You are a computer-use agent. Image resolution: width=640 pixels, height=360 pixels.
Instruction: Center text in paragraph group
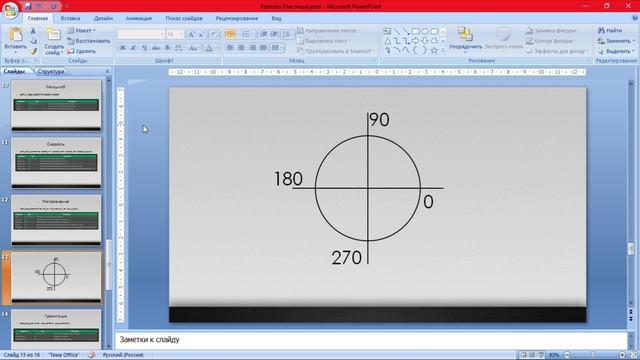click(241, 48)
